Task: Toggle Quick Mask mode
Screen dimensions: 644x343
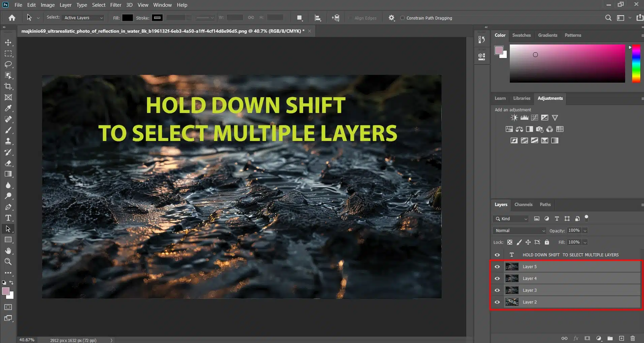Action: 8,307
